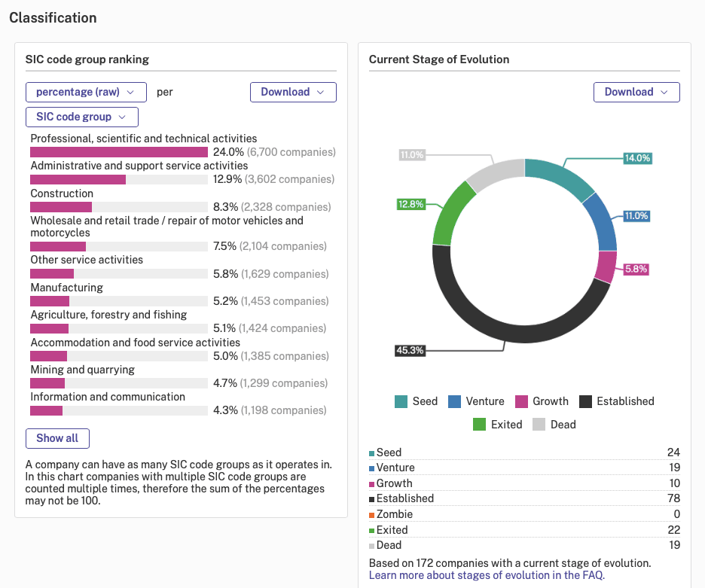705x588 pixels.
Task: Click the Construction percentage bar
Action: pos(119,207)
